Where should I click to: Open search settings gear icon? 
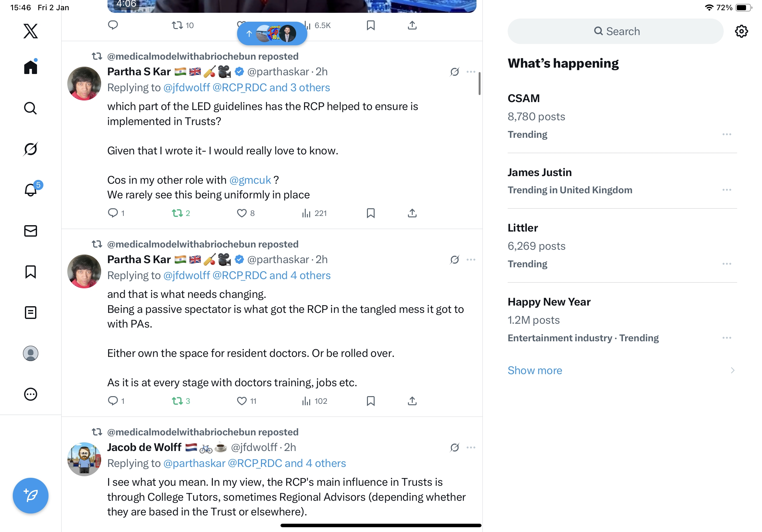pos(741,31)
